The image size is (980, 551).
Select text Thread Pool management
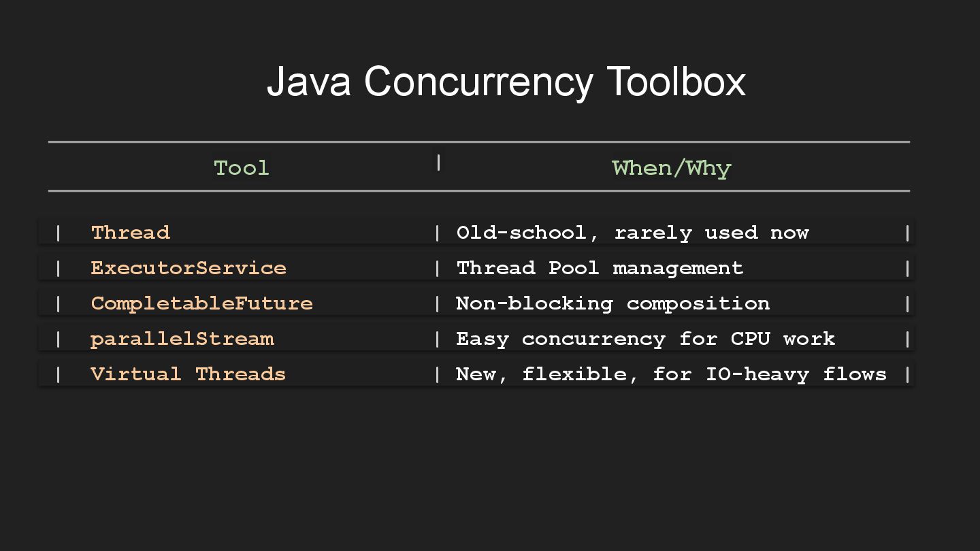point(600,268)
